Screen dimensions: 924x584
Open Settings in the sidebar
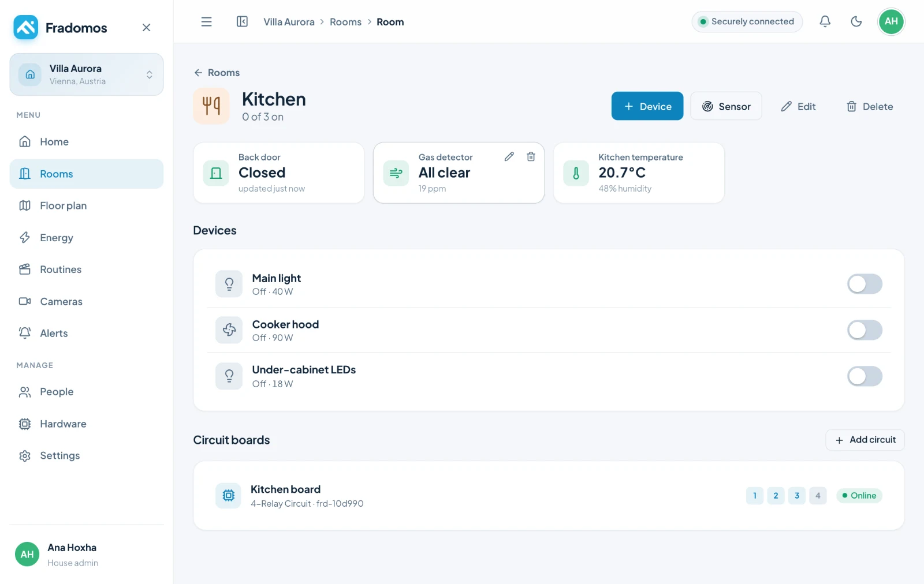click(87, 456)
